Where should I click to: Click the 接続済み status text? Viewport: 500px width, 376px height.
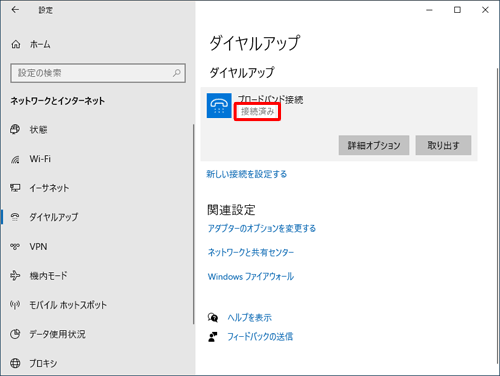[257, 111]
